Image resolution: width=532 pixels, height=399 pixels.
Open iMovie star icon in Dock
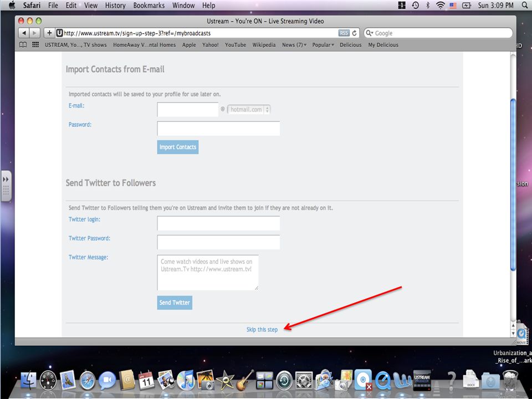point(224,380)
